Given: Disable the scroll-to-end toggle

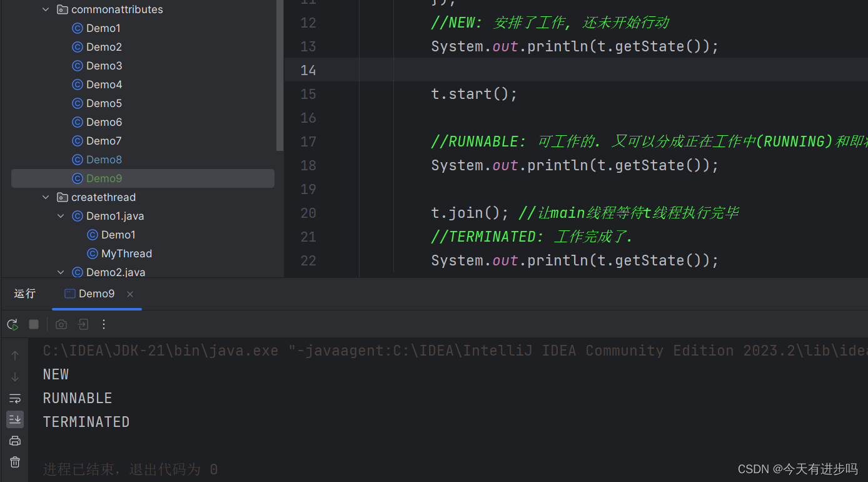Looking at the screenshot, I should 14,419.
